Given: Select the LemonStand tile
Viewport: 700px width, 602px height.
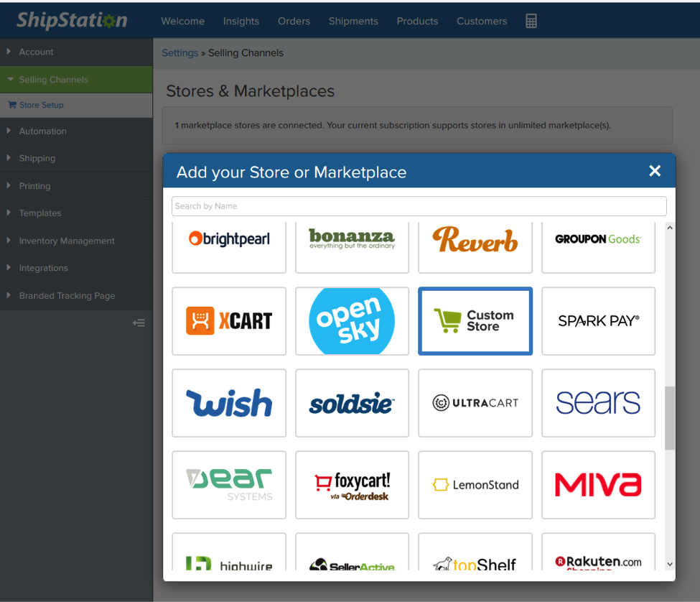Looking at the screenshot, I should point(475,485).
